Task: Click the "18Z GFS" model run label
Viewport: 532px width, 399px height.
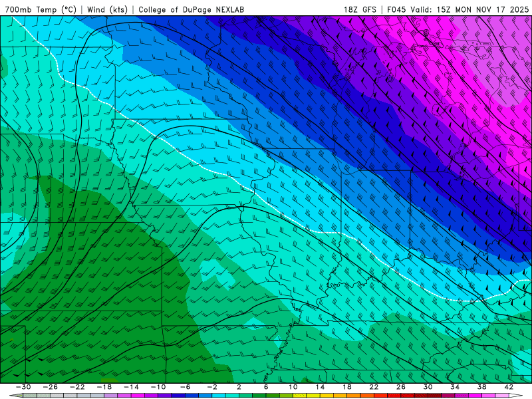Action: [x=360, y=10]
